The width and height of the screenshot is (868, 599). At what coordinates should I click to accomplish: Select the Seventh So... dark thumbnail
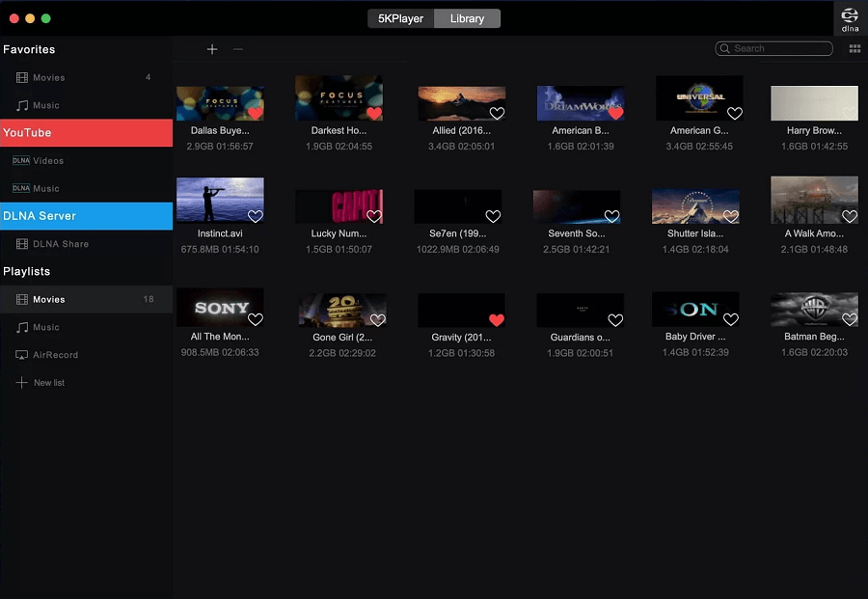(577, 206)
